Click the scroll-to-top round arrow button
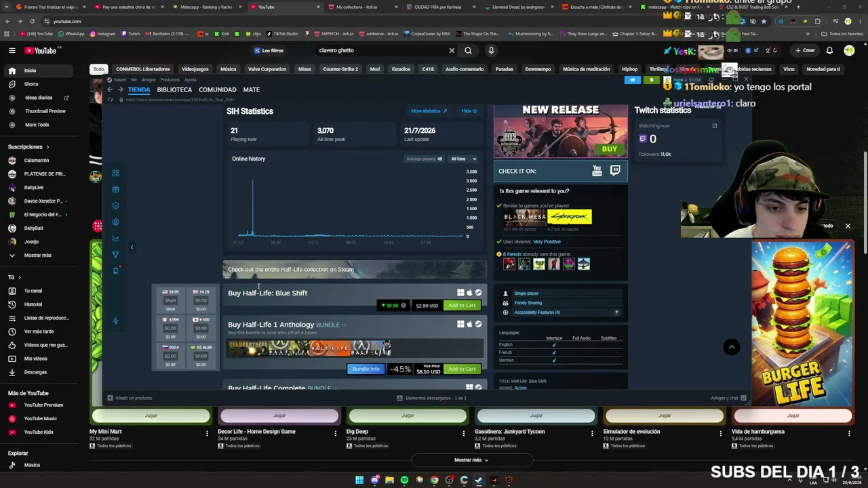 pos(731,347)
